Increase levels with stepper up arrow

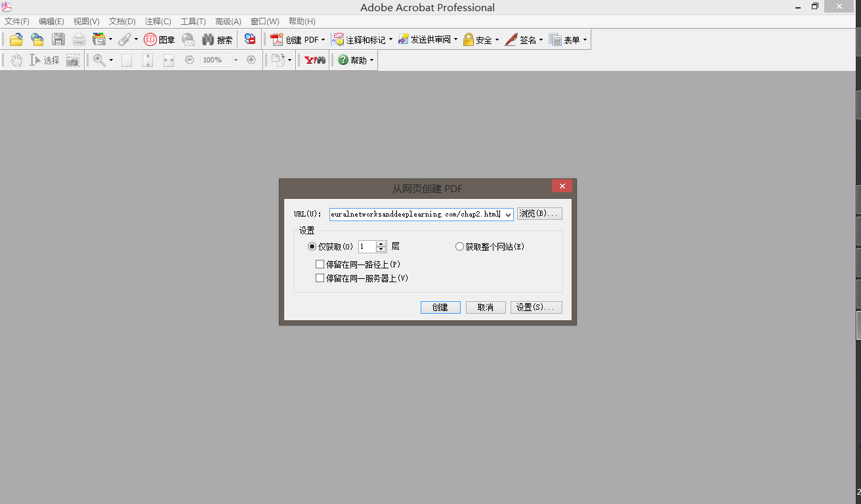point(381,244)
